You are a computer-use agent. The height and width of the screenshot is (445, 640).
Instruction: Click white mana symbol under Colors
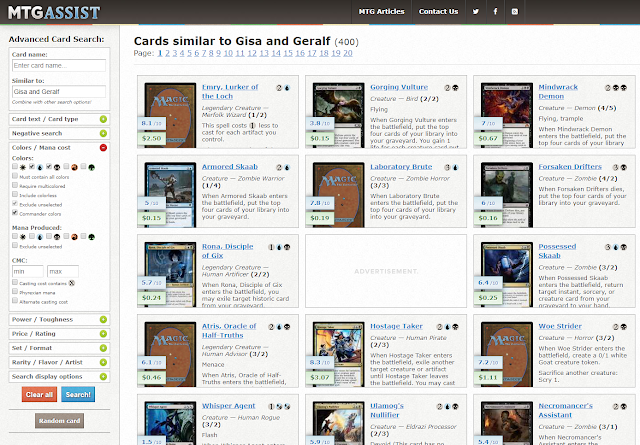point(23,167)
